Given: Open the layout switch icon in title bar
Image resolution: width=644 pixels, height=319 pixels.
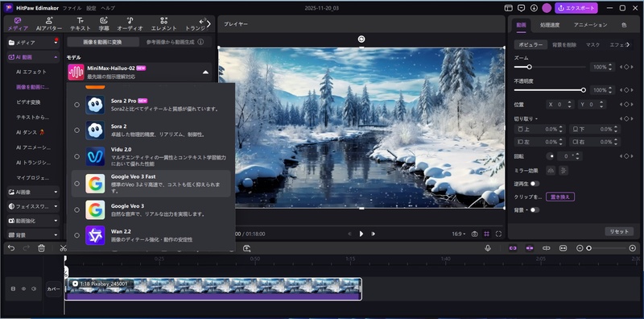Looking at the screenshot, I should point(509,8).
